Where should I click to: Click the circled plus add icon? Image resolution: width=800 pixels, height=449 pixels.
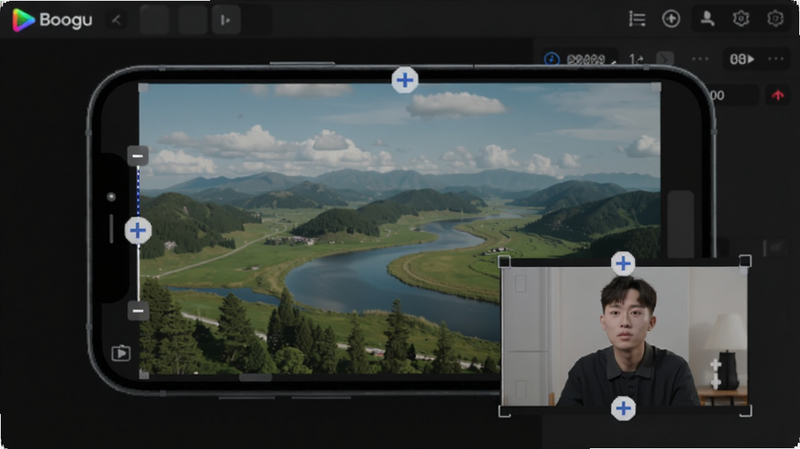[671, 19]
